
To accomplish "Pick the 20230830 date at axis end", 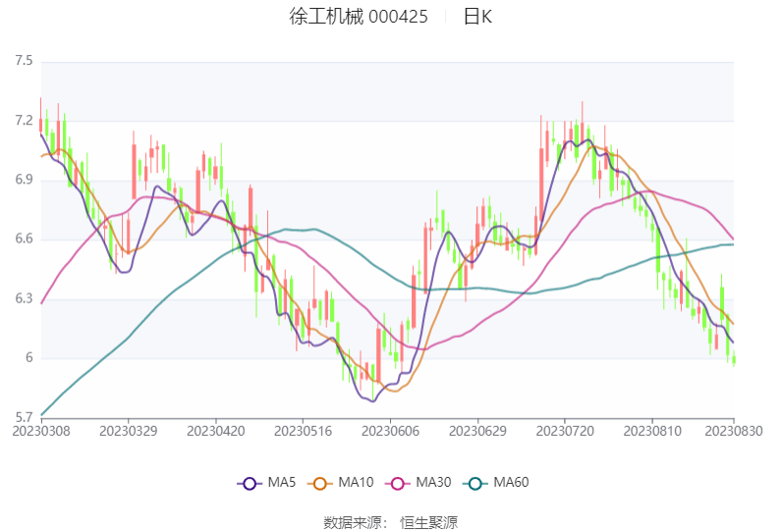I will [732, 431].
